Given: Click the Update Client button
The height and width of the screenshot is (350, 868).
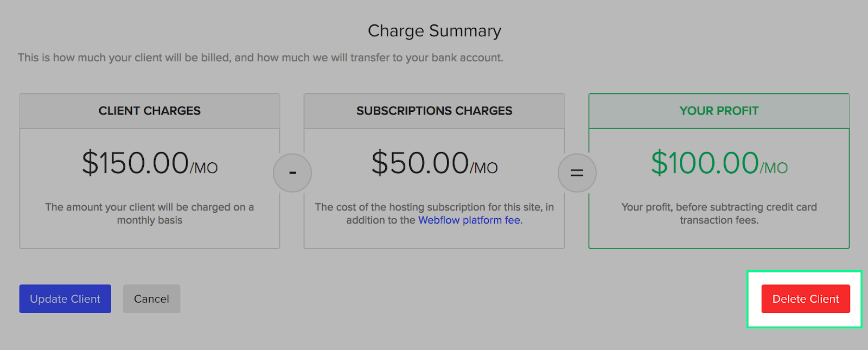Looking at the screenshot, I should pyautogui.click(x=65, y=299).
